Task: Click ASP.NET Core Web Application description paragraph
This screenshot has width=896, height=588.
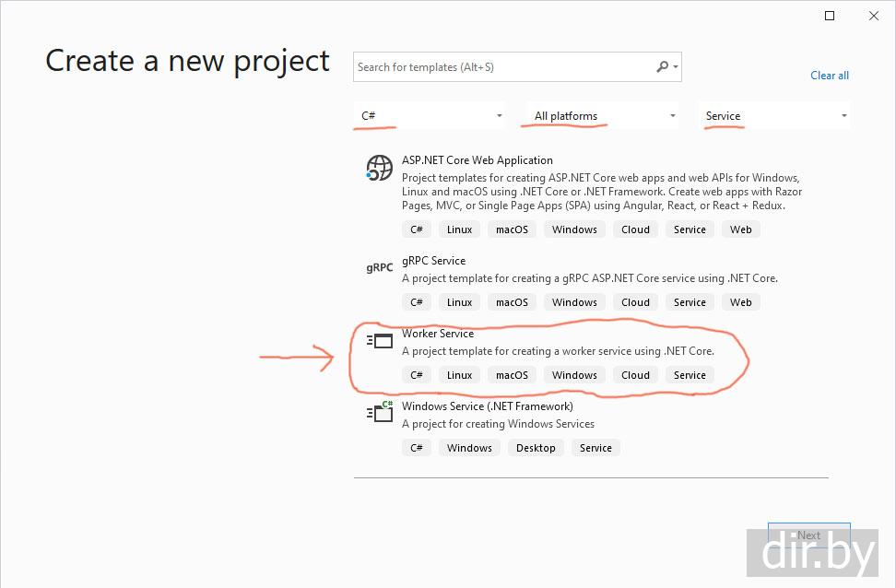Action: tap(602, 192)
